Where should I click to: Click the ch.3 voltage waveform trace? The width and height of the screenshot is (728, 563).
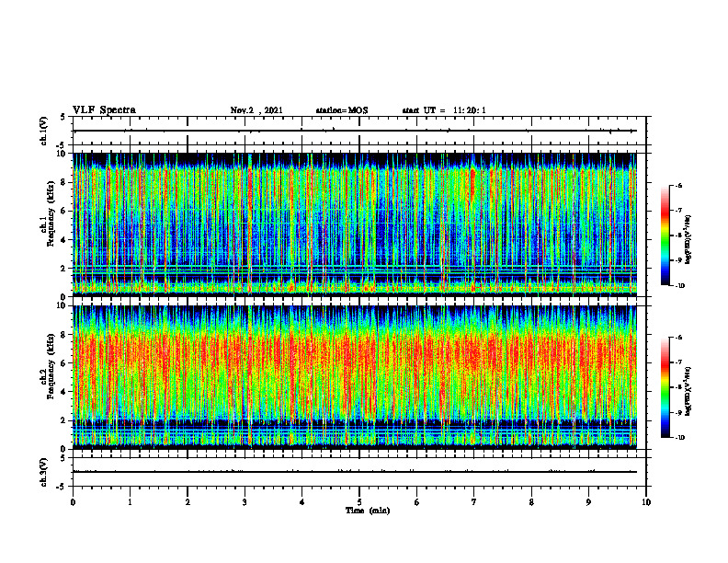pyautogui.click(x=355, y=472)
